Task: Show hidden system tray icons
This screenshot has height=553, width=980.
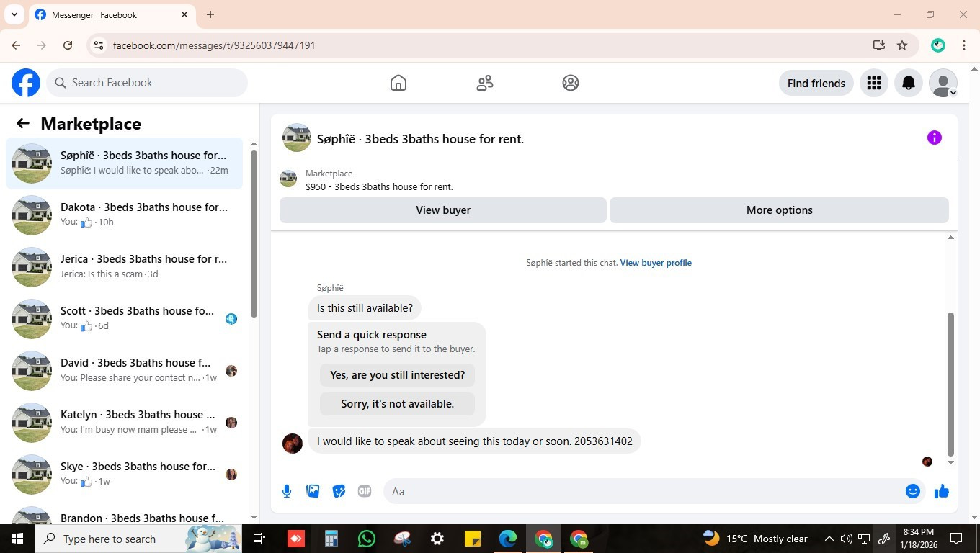Action: click(x=829, y=539)
